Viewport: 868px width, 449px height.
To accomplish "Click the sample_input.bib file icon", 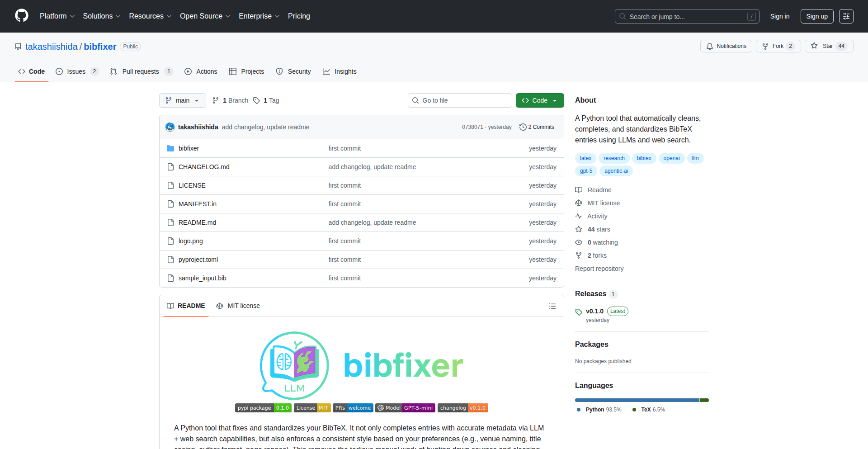I will click(x=170, y=278).
